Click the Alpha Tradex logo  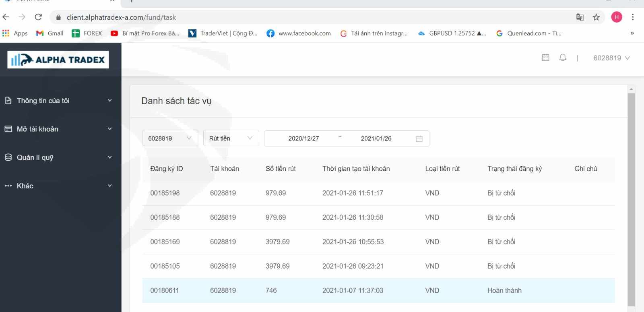coord(58,60)
